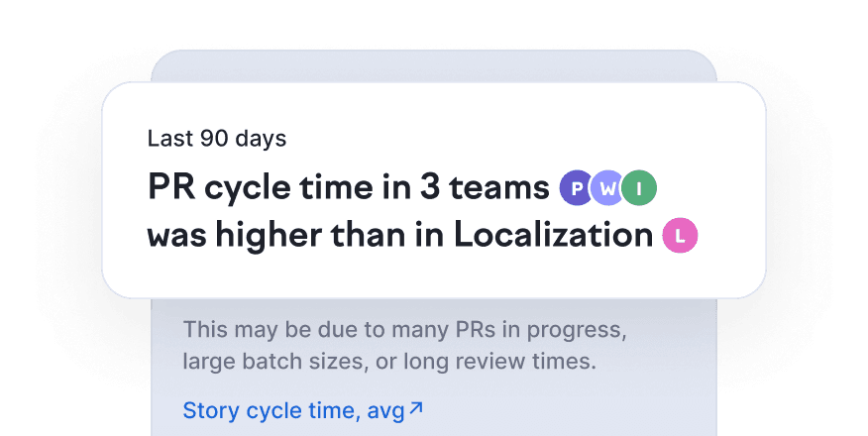The height and width of the screenshot is (436, 868).
Task: Click the word Story in the blue link
Action: click(x=210, y=409)
